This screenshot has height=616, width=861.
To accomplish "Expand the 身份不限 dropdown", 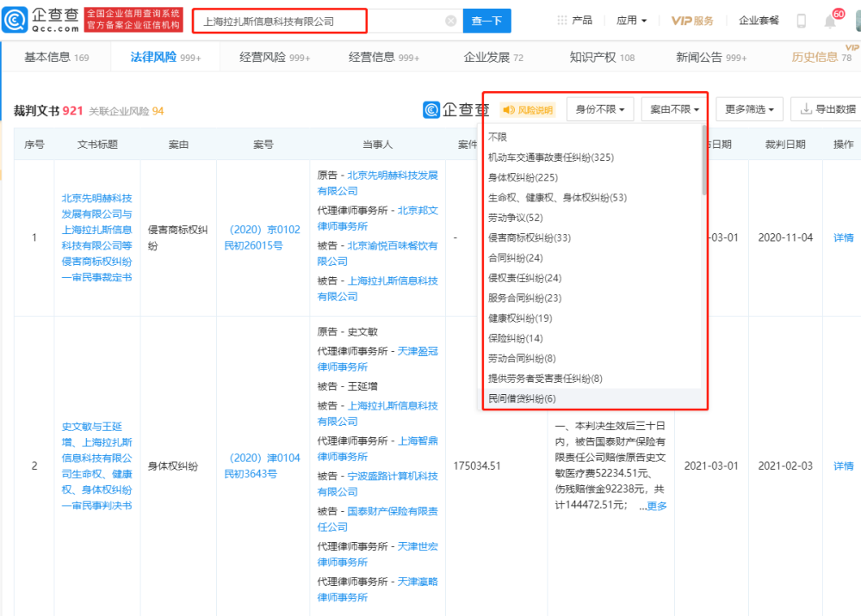I will [600, 109].
